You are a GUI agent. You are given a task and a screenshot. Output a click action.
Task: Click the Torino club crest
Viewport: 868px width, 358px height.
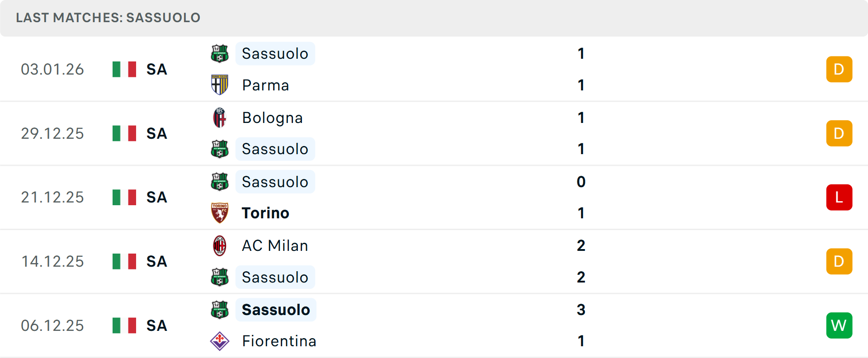pyautogui.click(x=220, y=213)
